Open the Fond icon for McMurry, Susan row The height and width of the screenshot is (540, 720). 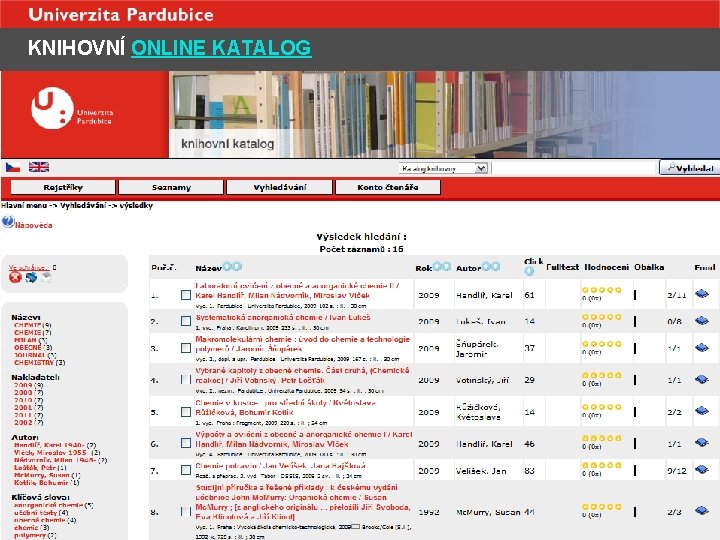702,511
